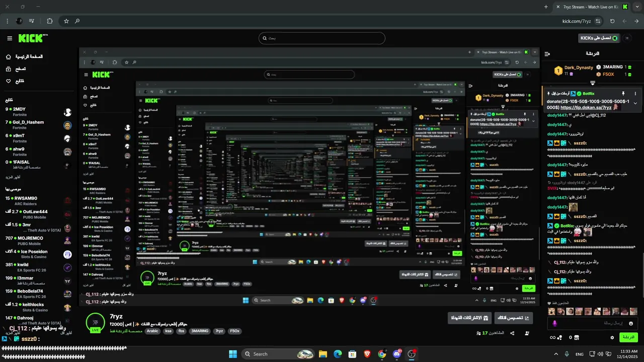The image size is (644, 362).
Task: Collapse the chat panel with the arrow icon
Action: click(x=547, y=54)
